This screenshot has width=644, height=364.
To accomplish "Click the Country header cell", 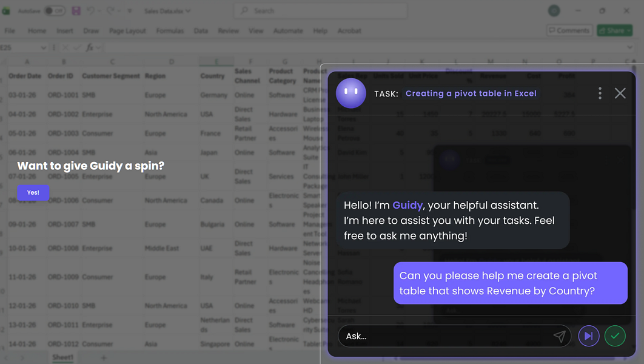I will point(212,76).
